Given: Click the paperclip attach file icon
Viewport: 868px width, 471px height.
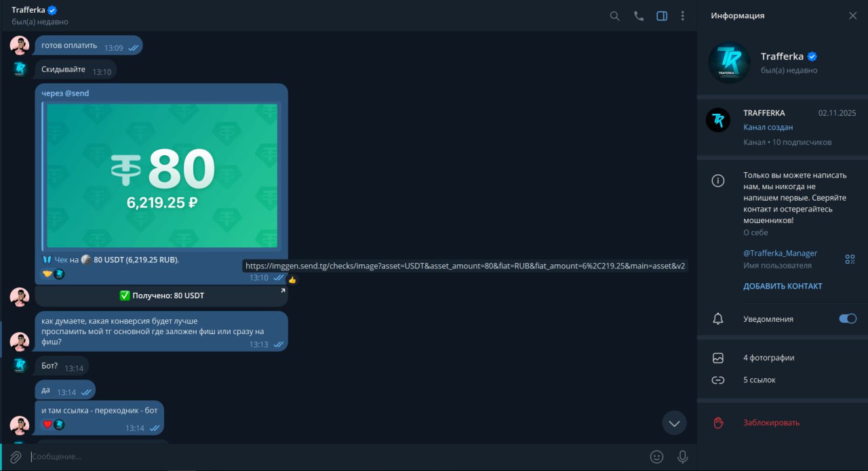Looking at the screenshot, I should coord(16,457).
